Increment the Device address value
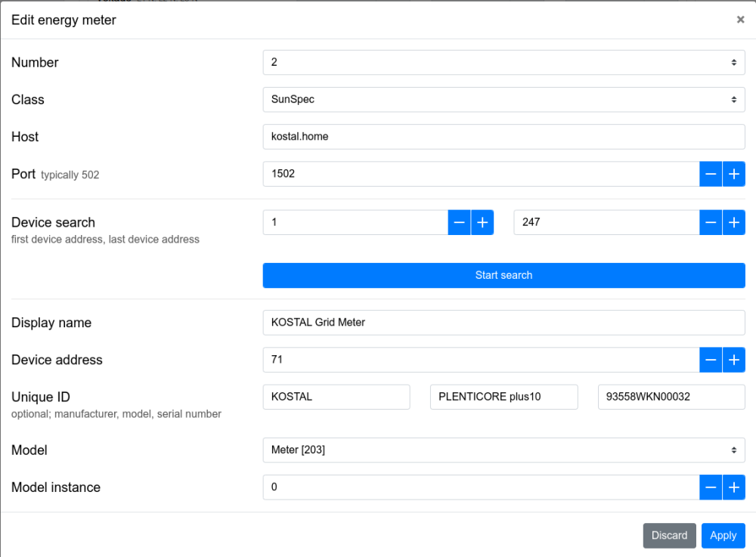The width and height of the screenshot is (756, 557). [733, 360]
